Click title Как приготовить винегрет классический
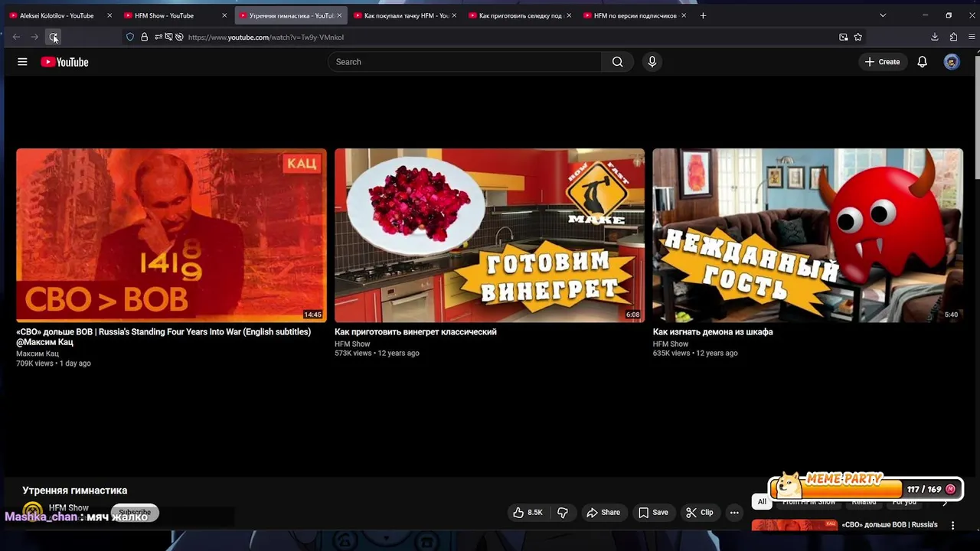The height and width of the screenshot is (551, 980). pyautogui.click(x=416, y=332)
